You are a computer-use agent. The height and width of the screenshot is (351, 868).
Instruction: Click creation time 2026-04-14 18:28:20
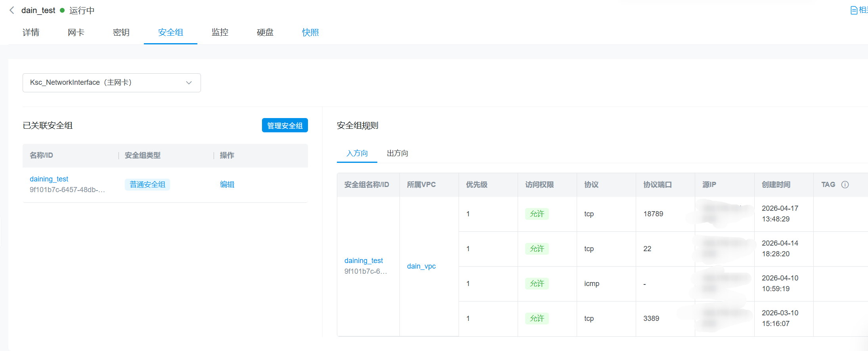(x=780, y=249)
